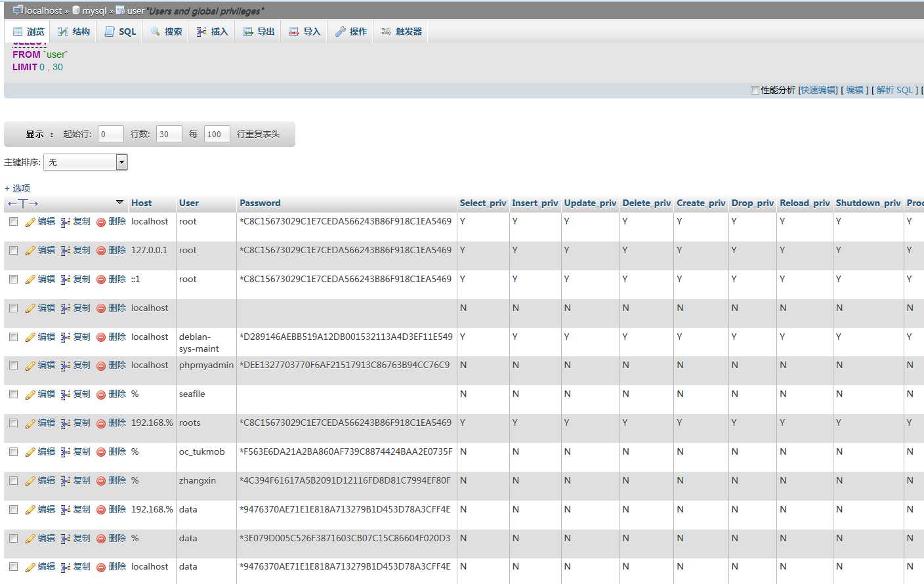Check the 127.0.0.1 root row checkbox
The height and width of the screenshot is (584, 924).
pyautogui.click(x=13, y=251)
